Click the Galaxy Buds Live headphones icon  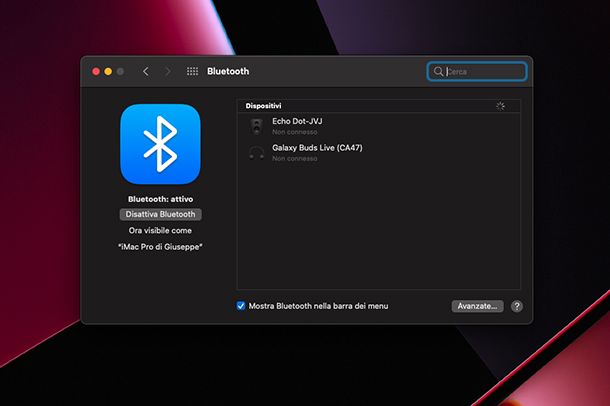pyautogui.click(x=256, y=152)
